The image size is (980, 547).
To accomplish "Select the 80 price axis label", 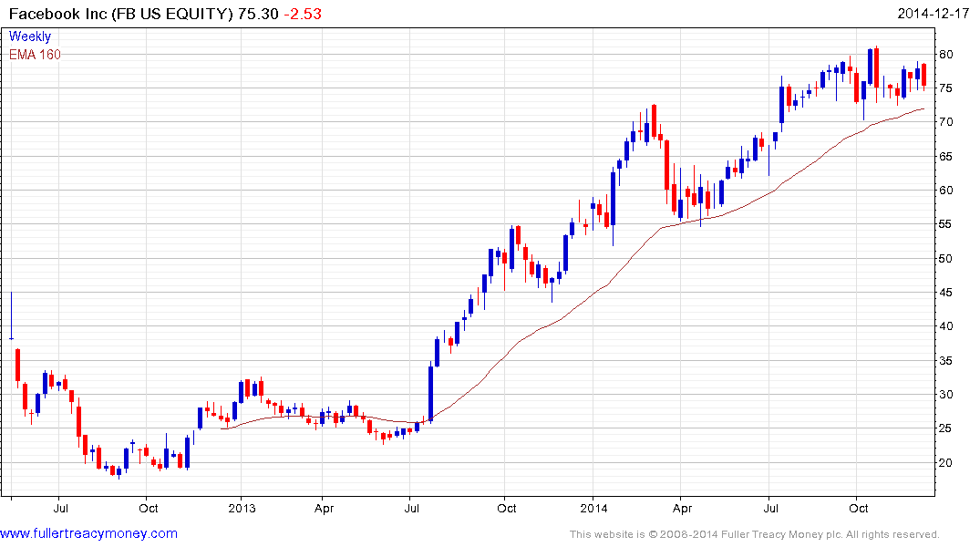I will coord(946,55).
